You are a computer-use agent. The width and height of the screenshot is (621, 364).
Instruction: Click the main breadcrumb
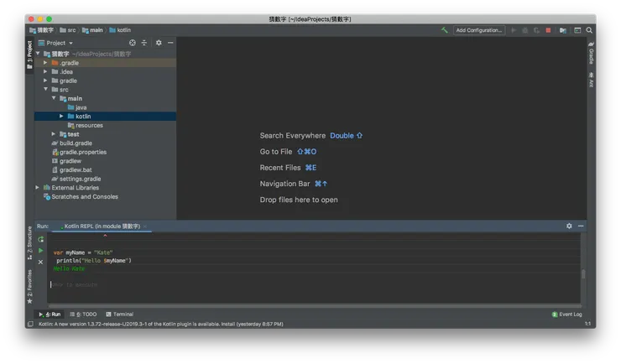[x=92, y=30]
